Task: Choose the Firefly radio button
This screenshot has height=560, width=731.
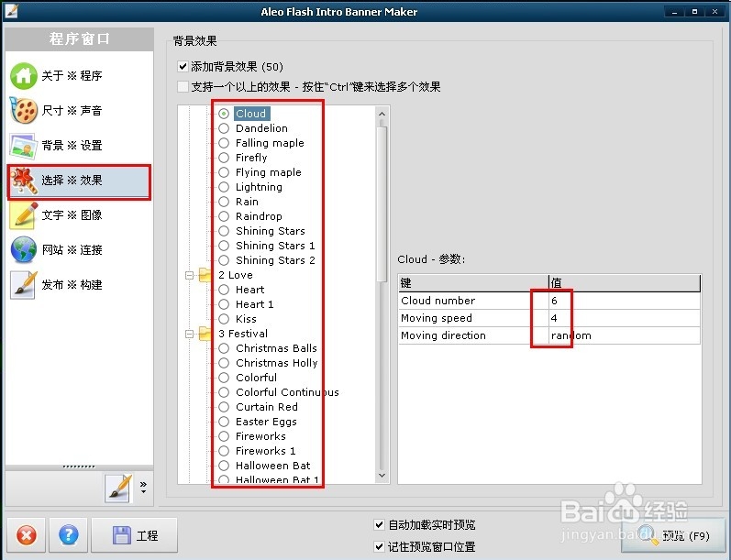Action: (x=224, y=158)
